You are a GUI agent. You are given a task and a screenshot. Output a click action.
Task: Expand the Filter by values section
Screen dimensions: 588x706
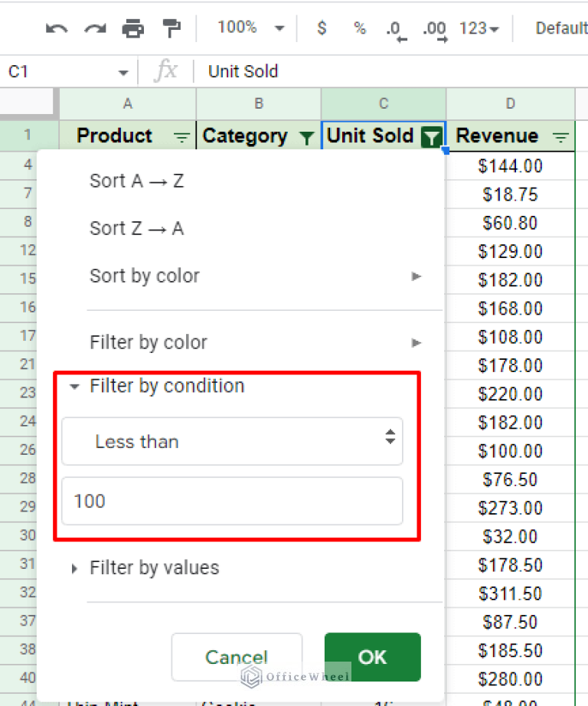[74, 568]
